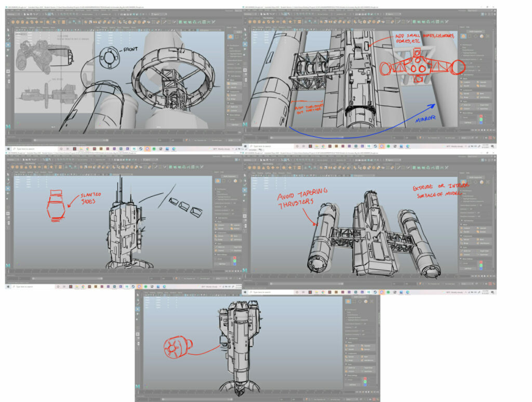The height and width of the screenshot is (402, 532).
Task: Activate Rotate tool in AVOID TAPERING THRUSTERS window
Action: pos(245,195)
